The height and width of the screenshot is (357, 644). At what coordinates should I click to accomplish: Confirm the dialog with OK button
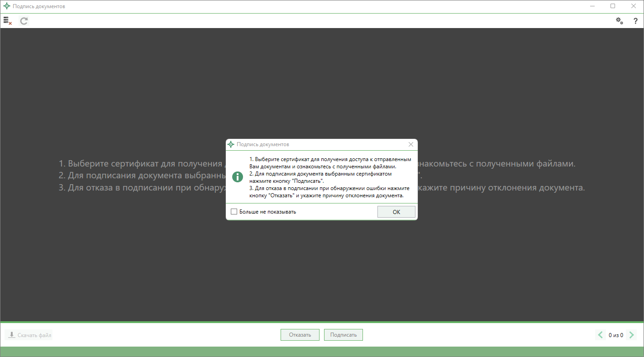point(396,212)
